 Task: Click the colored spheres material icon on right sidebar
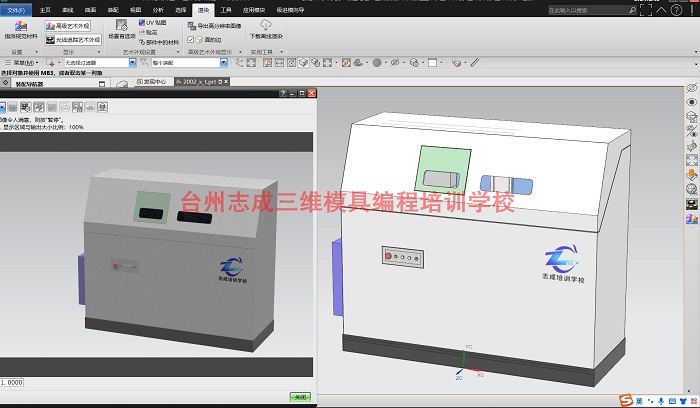pyautogui.click(x=692, y=218)
